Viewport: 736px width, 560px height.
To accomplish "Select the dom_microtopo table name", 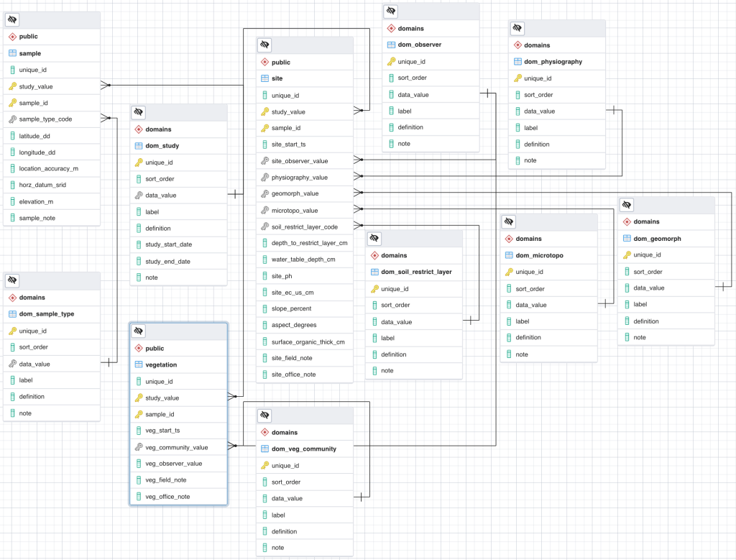I will tap(539, 255).
